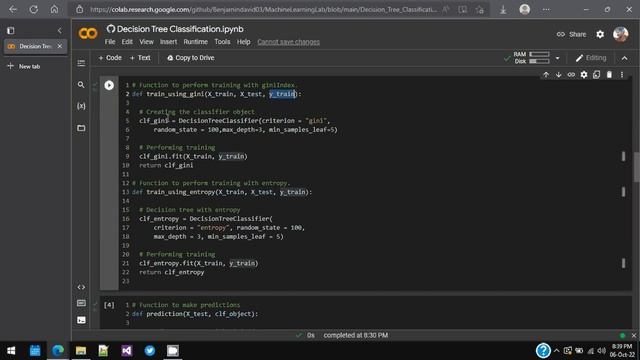Click Copy to Drive button

(x=191, y=58)
